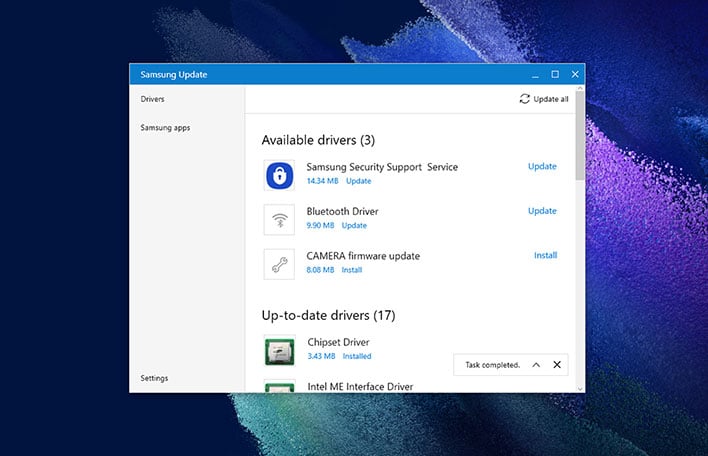This screenshot has width=708, height=456.
Task: Click the Update all refresh icon
Action: [524, 99]
